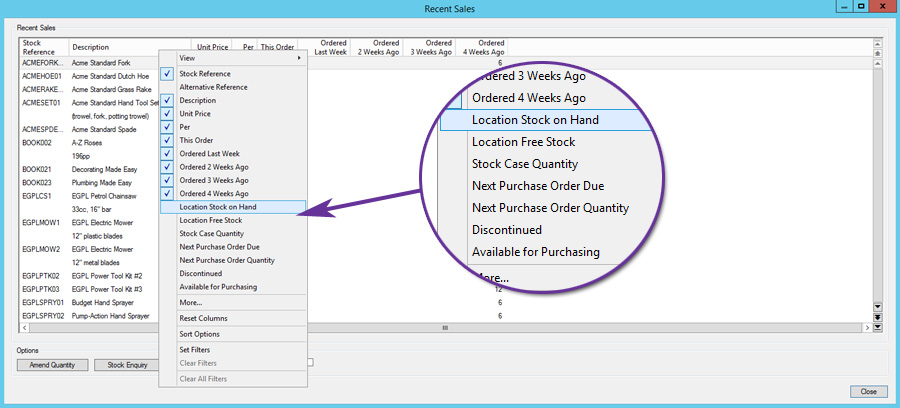Click the Amend Quantity button
This screenshot has height=408, width=900.
[52, 365]
